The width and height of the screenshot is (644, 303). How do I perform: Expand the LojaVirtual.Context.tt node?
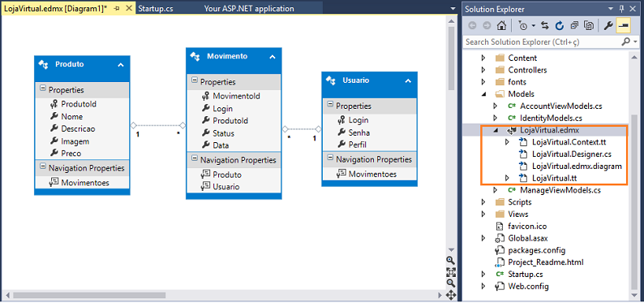pos(507,142)
